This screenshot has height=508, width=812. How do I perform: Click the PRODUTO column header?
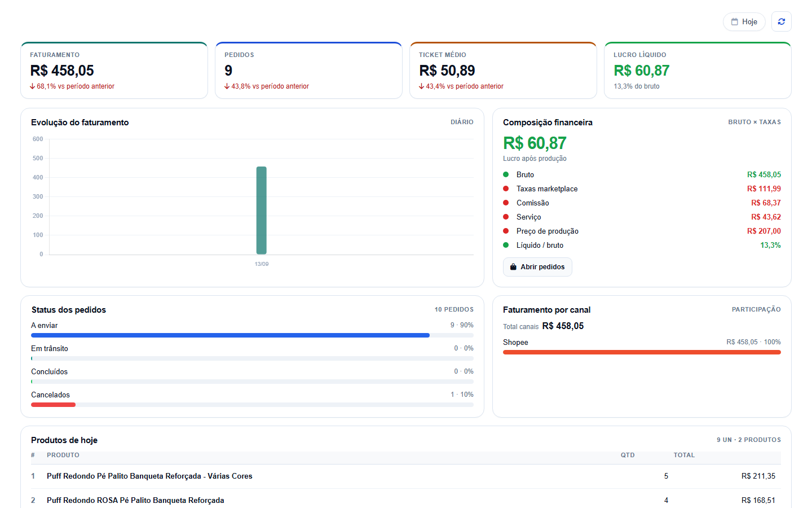pyautogui.click(x=63, y=455)
